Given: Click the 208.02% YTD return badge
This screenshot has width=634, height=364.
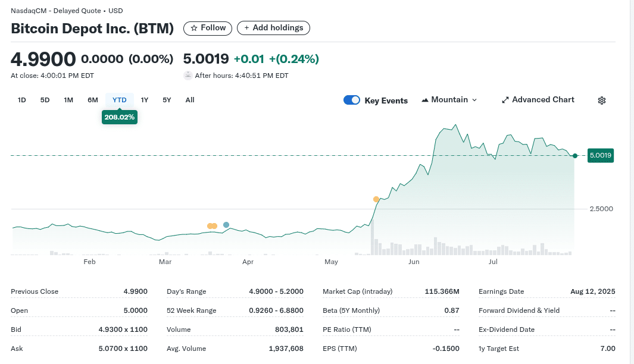Looking at the screenshot, I should (x=119, y=117).
